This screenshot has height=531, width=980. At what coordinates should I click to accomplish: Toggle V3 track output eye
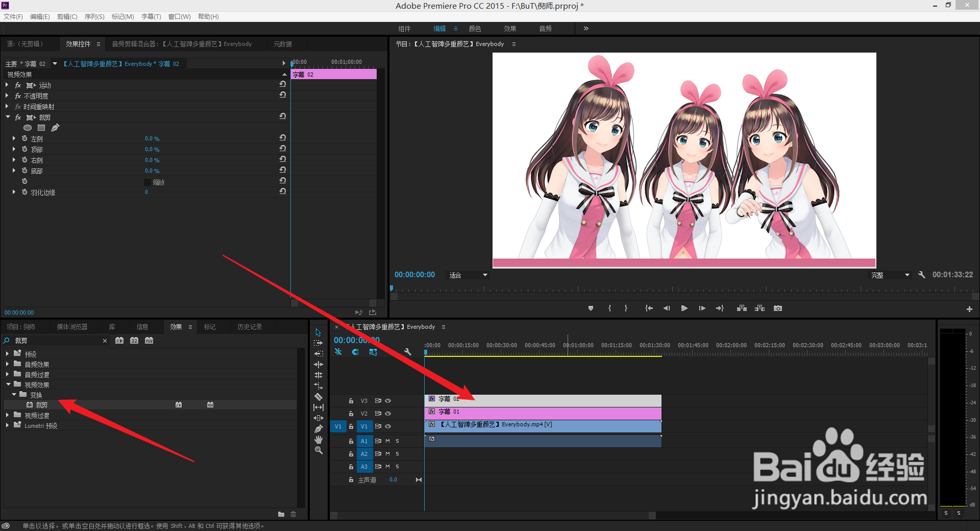388,401
